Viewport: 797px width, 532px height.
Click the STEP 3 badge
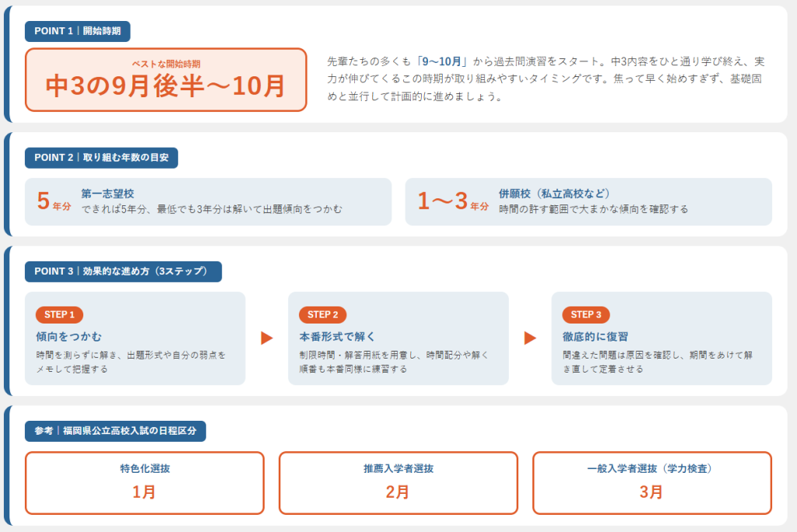[586, 314]
